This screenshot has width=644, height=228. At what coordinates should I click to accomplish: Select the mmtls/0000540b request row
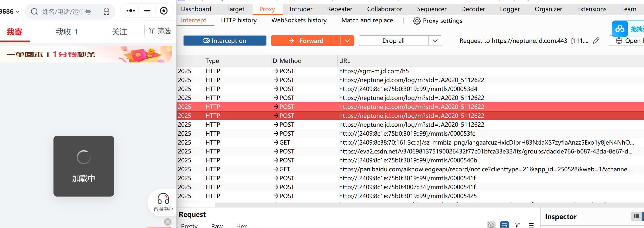(x=410, y=160)
